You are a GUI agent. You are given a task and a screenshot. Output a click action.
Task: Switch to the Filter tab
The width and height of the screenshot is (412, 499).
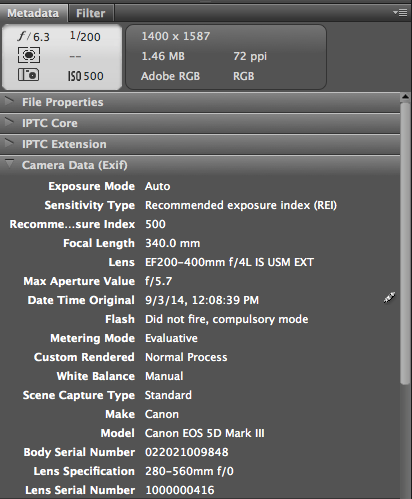91,13
